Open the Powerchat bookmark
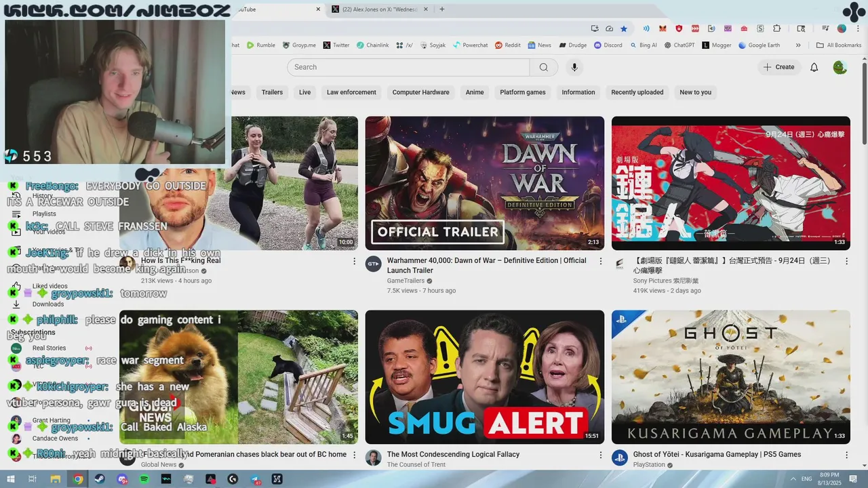The height and width of the screenshot is (488, 868). [470, 45]
